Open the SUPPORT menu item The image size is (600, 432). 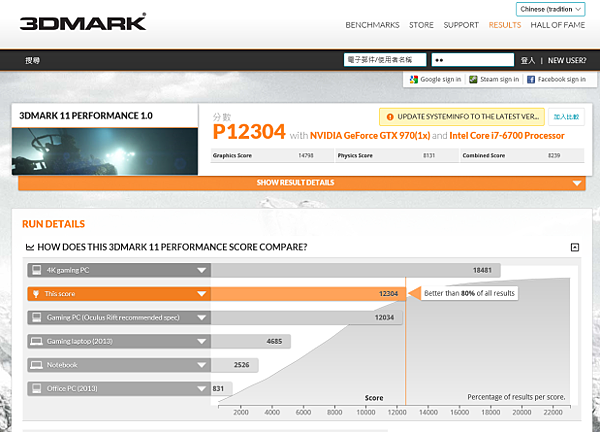click(x=461, y=25)
